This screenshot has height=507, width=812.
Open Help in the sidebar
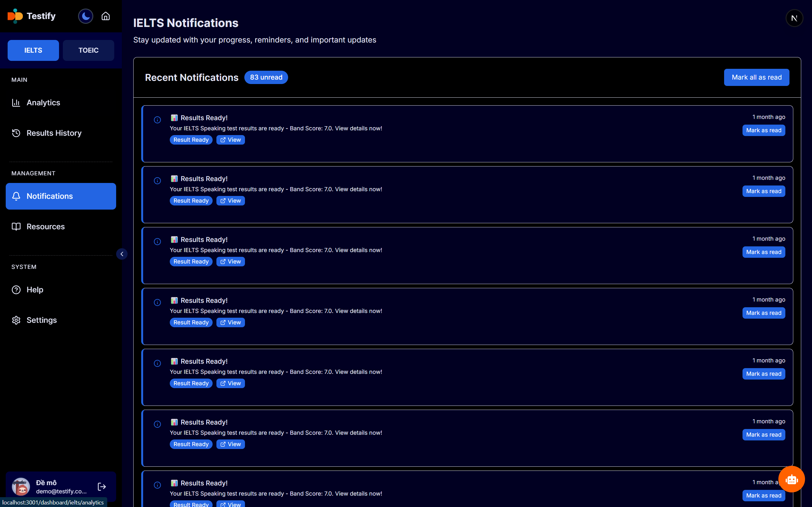(x=35, y=289)
